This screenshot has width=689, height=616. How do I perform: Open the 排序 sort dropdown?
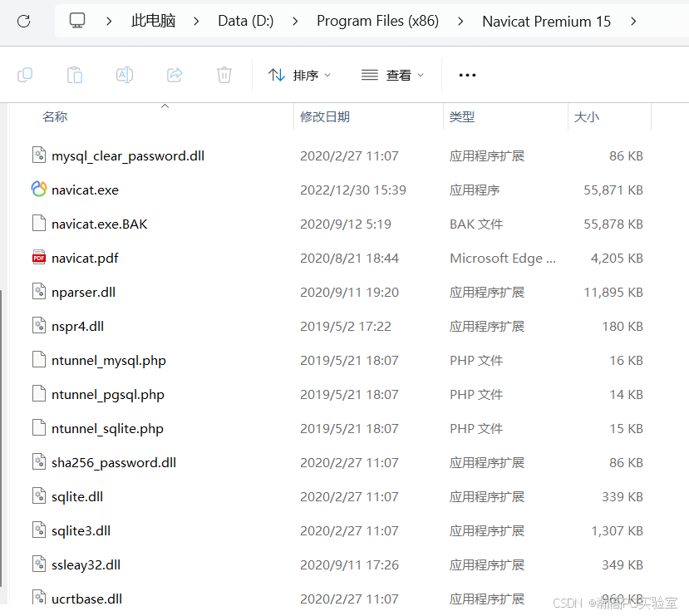(x=299, y=75)
